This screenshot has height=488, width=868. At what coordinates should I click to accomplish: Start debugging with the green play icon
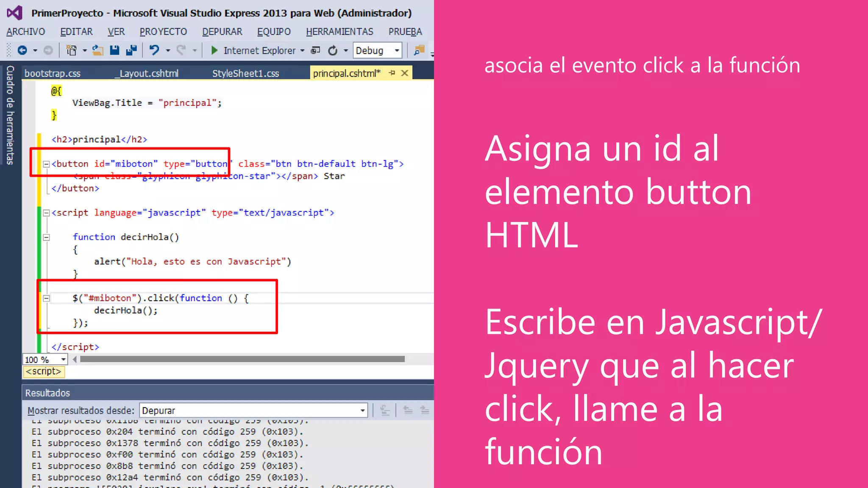[x=214, y=50]
